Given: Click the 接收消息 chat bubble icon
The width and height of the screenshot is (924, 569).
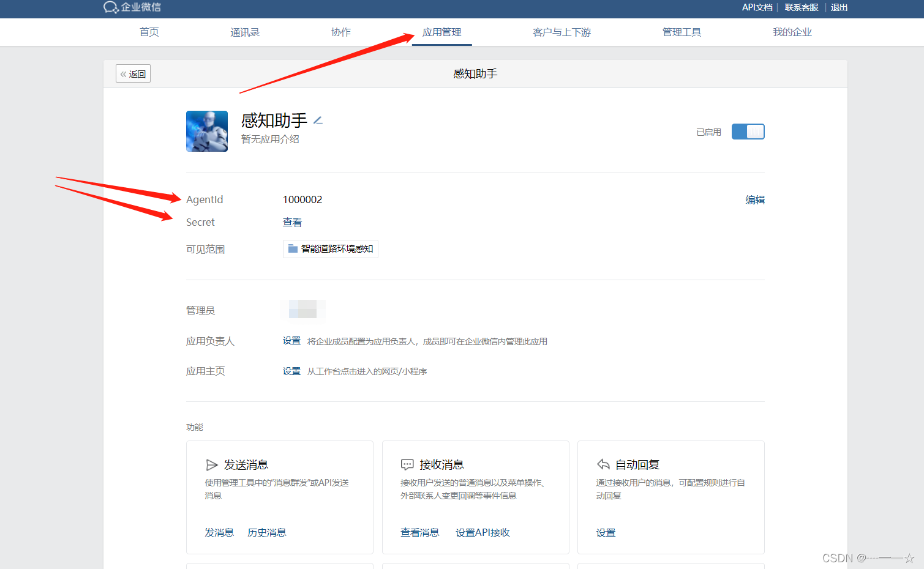Looking at the screenshot, I should pos(407,465).
